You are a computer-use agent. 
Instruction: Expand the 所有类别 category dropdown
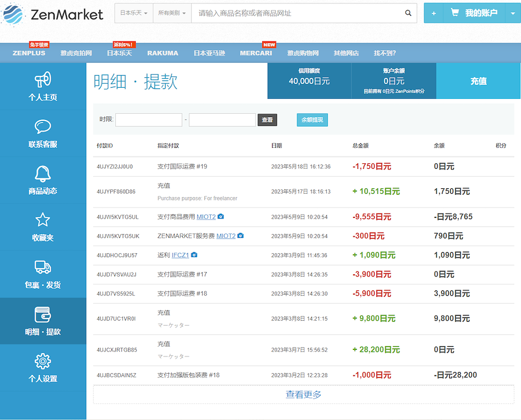click(x=172, y=13)
